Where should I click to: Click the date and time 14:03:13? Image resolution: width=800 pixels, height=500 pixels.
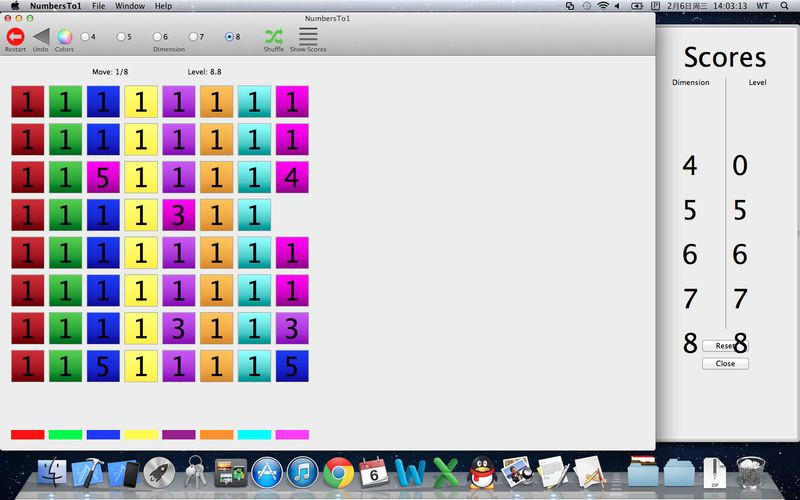coord(707,6)
